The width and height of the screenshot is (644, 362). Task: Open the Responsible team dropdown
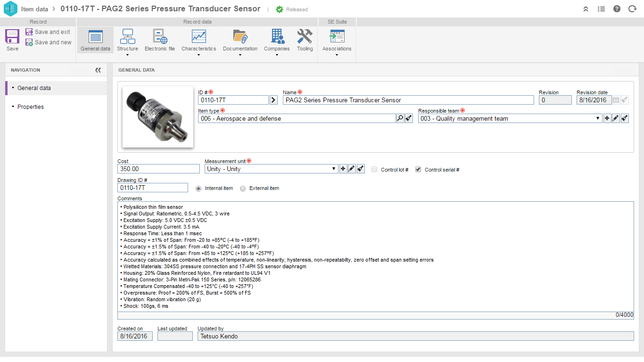[x=510, y=118]
